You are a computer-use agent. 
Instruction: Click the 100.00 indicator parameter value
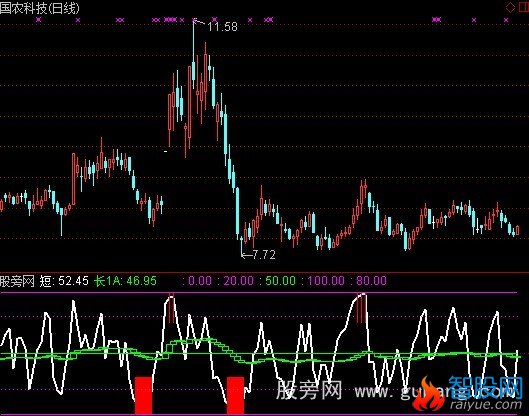pos(326,281)
